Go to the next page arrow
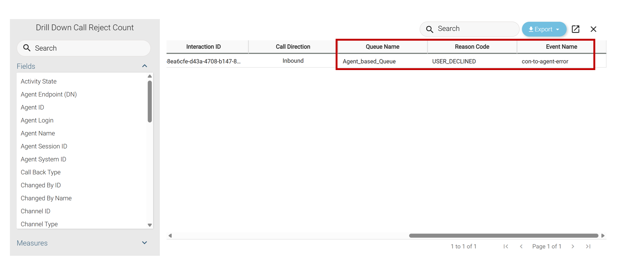Viewport: 644px width, 273px height. point(573,246)
